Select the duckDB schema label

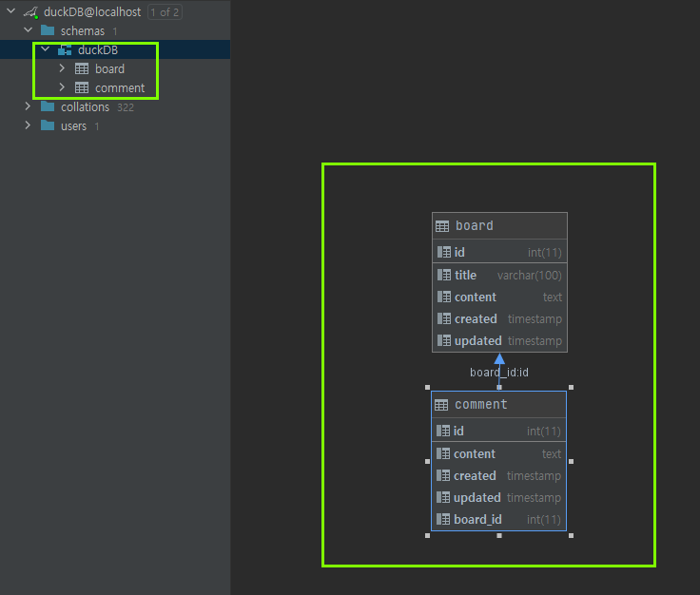(98, 50)
